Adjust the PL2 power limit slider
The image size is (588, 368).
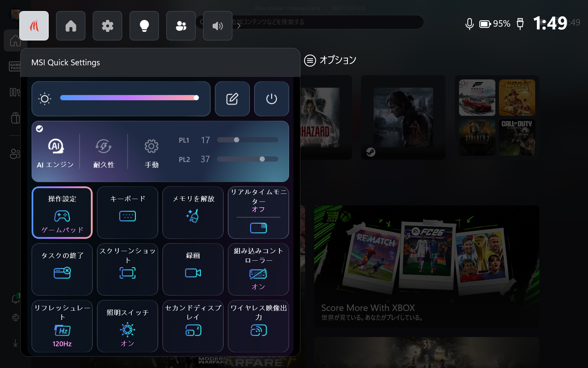pyautogui.click(x=247, y=159)
